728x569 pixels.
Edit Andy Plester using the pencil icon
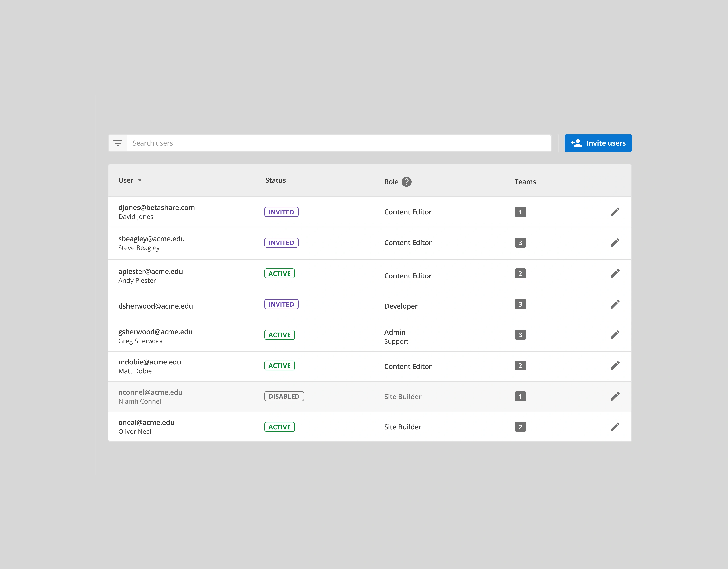click(615, 273)
